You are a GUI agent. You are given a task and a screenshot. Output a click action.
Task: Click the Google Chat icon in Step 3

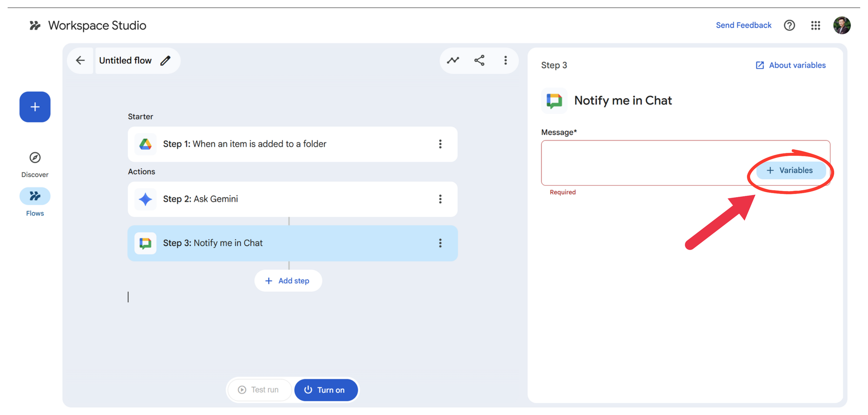(x=145, y=243)
